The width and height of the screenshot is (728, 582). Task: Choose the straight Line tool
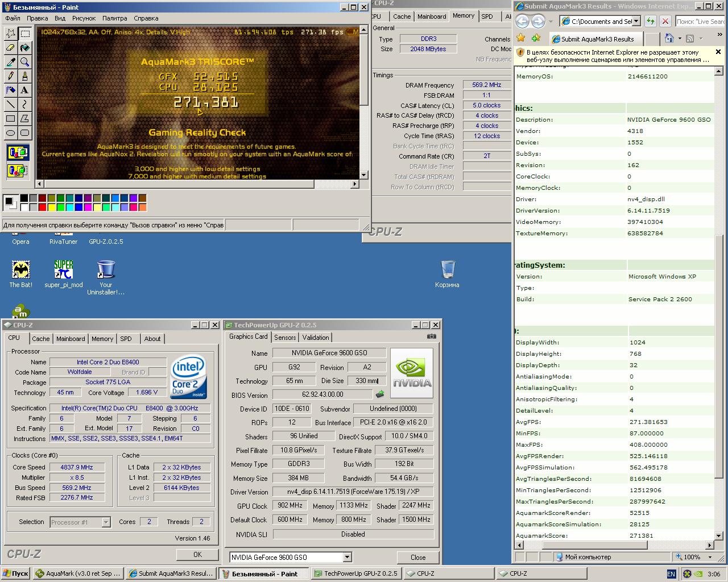11,105
